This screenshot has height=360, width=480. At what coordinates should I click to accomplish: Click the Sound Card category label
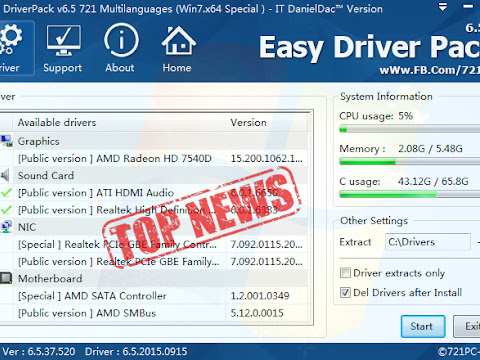coord(46,175)
